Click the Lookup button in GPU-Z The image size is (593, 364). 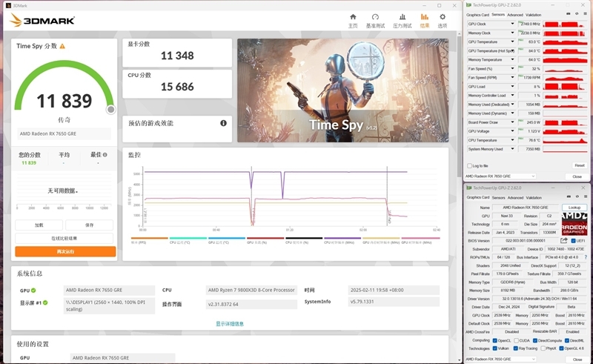[x=574, y=208]
